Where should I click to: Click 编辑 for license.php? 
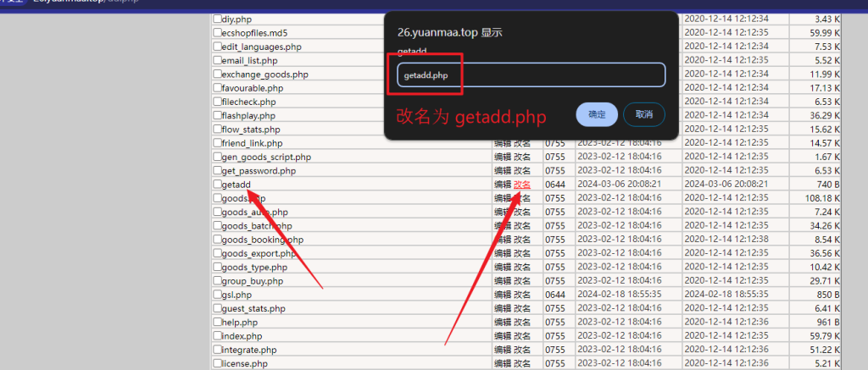(x=503, y=364)
